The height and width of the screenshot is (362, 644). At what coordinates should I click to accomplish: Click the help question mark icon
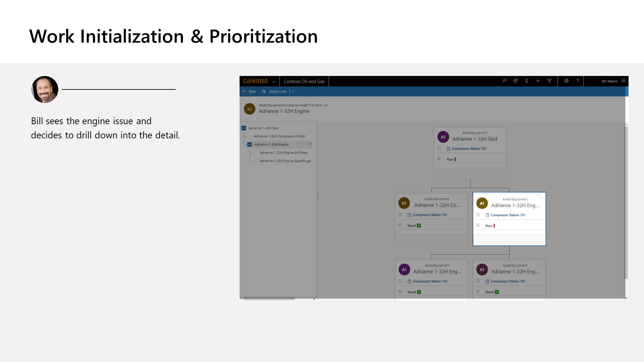[x=578, y=81]
